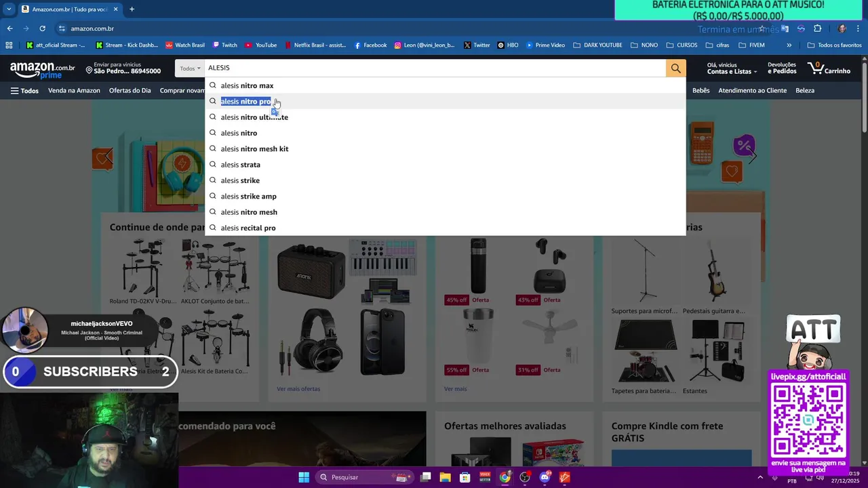Click the browser forward arrow
868x488 pixels.
point(26,28)
